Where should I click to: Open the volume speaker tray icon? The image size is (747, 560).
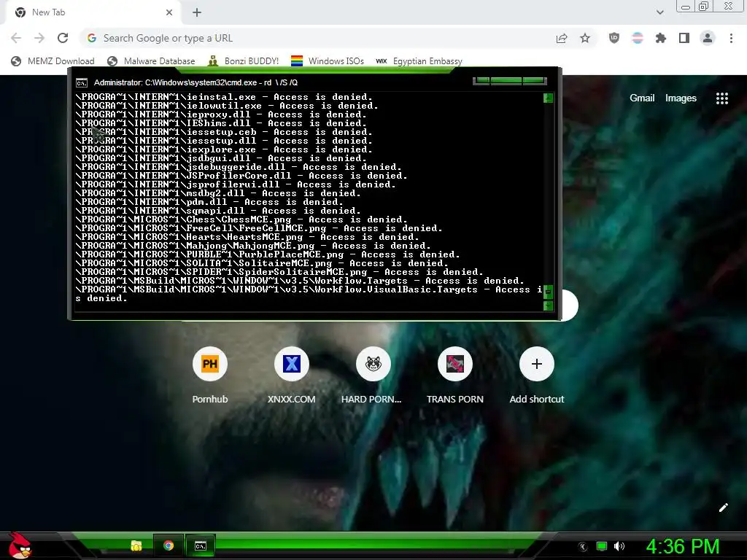[x=619, y=546]
